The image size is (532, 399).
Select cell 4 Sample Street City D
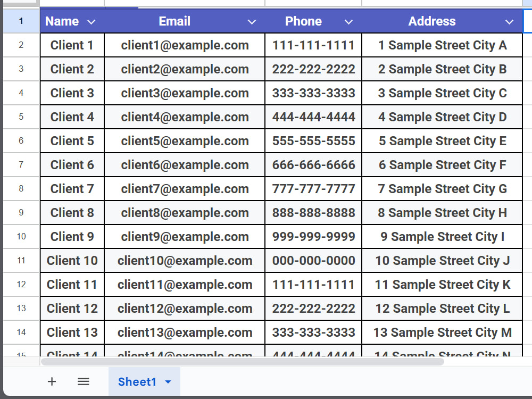442,117
